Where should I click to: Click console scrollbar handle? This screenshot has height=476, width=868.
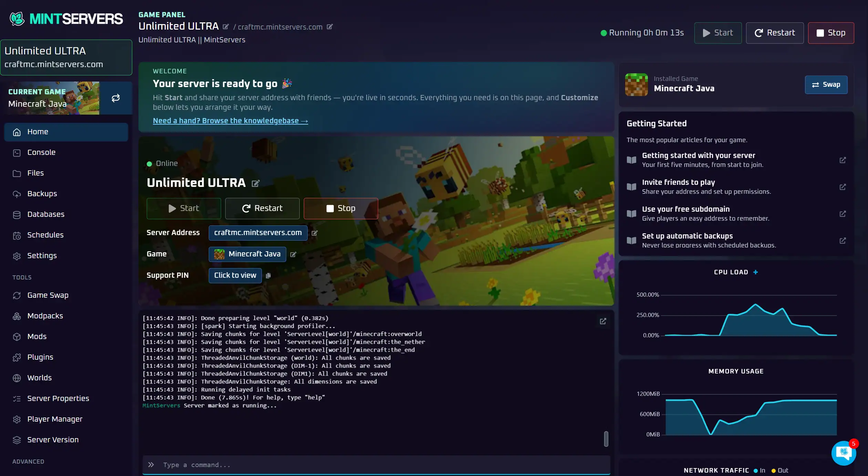[x=606, y=439]
